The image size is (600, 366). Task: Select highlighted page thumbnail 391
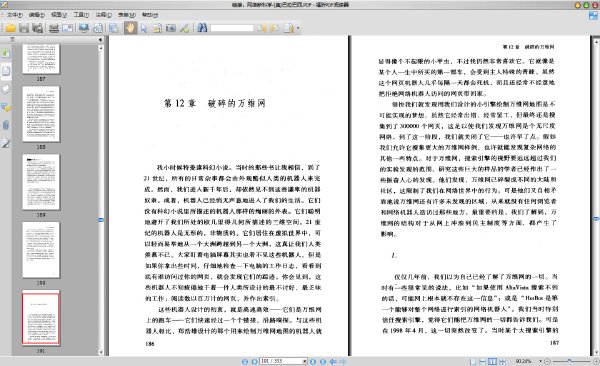41,318
